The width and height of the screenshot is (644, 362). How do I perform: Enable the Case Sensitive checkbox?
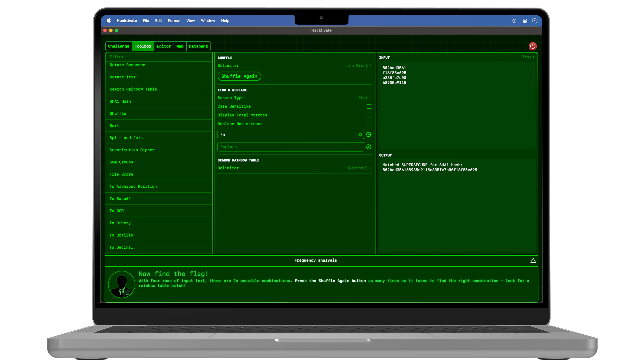[x=369, y=106]
